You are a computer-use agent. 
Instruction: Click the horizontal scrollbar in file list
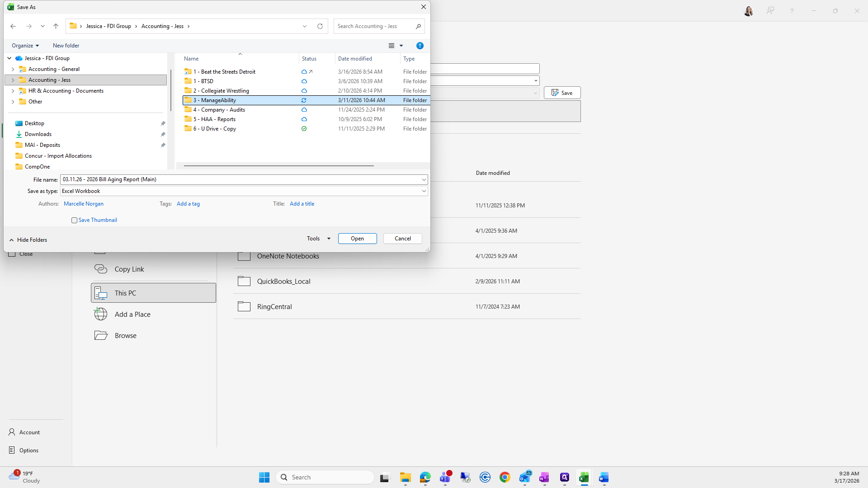pyautogui.click(x=278, y=166)
